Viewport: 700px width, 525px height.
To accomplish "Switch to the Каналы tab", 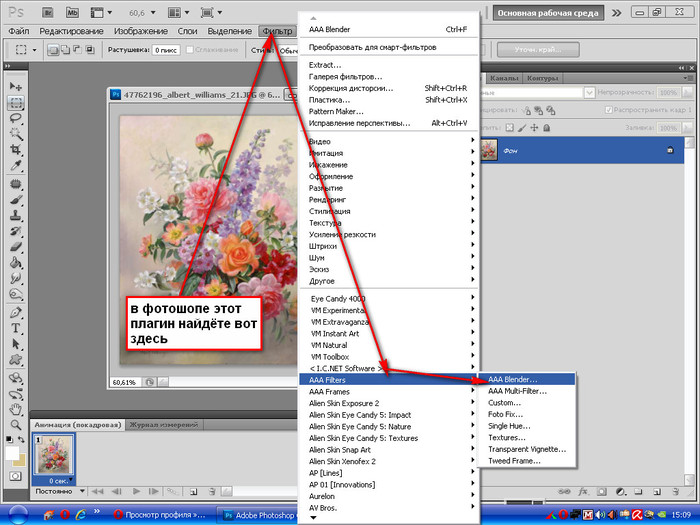I will [504, 78].
